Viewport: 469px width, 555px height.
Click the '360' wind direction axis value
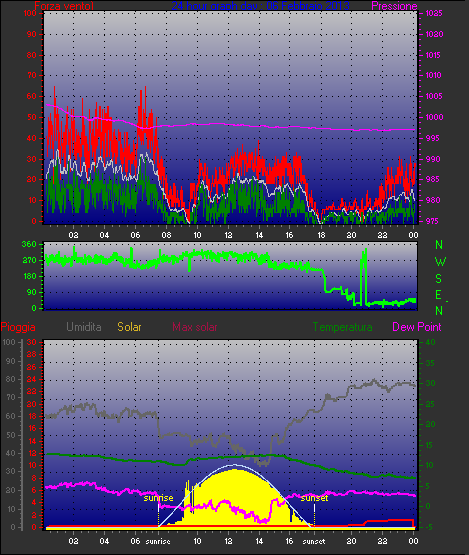29,244
